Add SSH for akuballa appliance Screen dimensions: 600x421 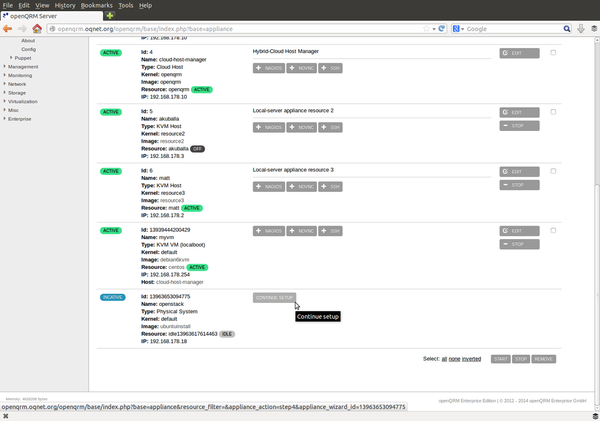pos(330,127)
